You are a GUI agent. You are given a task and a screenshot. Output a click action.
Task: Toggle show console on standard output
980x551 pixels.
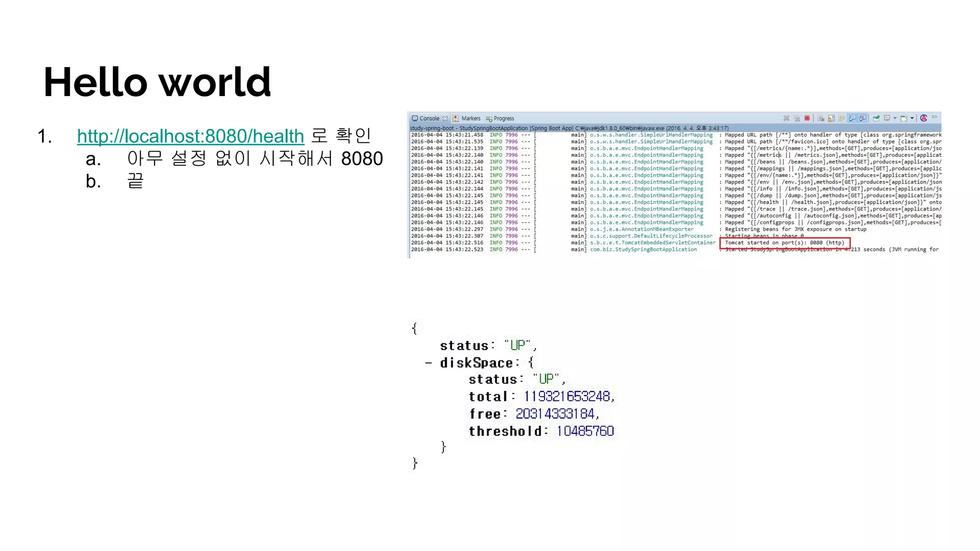[x=852, y=118]
